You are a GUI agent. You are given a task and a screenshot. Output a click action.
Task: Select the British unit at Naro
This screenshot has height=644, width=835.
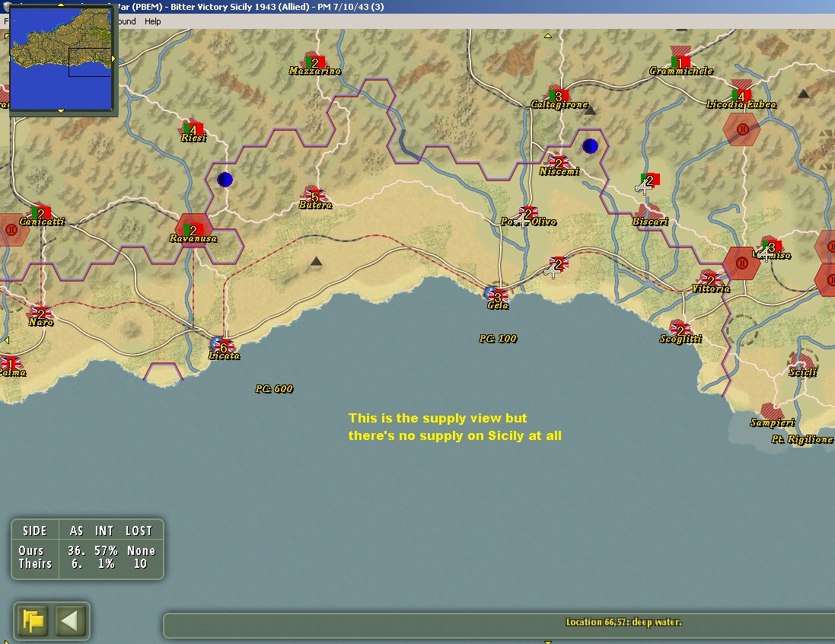coord(41,313)
